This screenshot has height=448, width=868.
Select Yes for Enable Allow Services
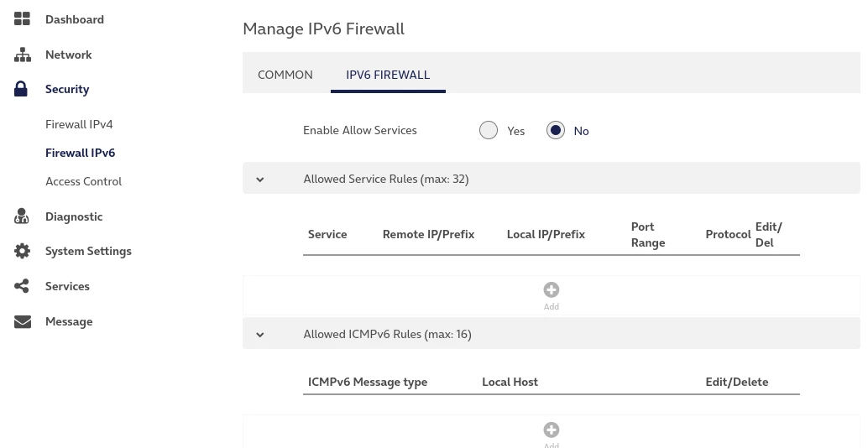click(x=489, y=130)
